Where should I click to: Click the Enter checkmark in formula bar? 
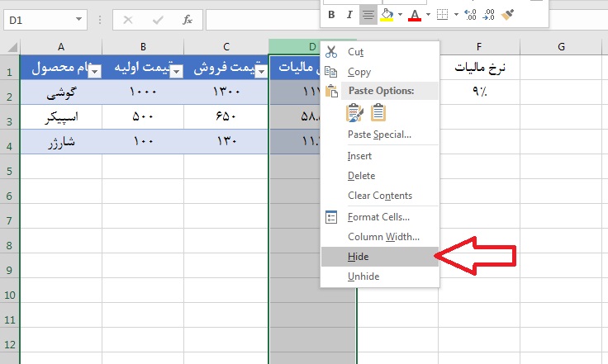(x=158, y=20)
